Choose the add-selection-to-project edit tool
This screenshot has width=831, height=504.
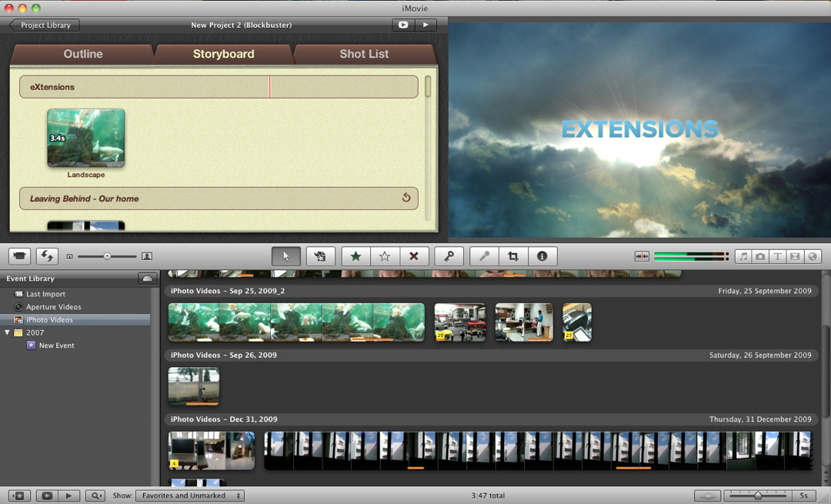coord(320,256)
